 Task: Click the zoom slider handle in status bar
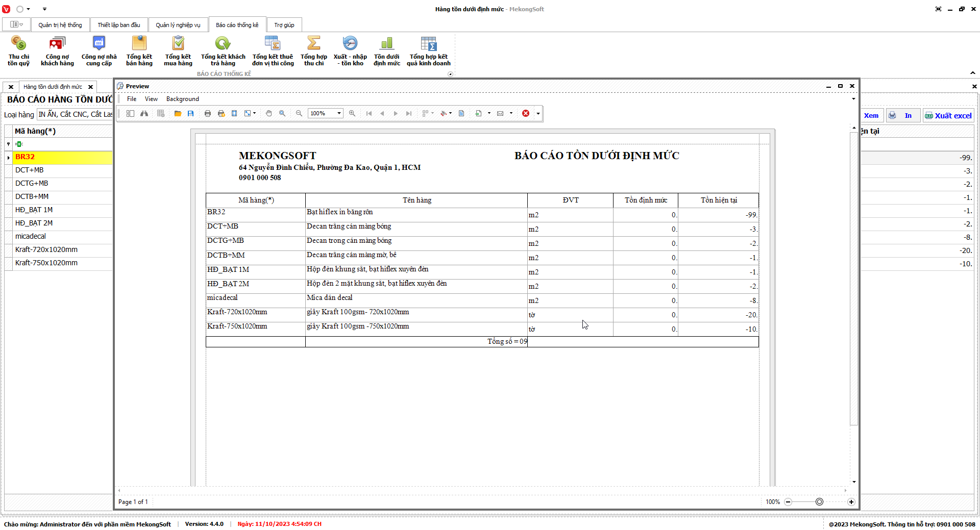[x=819, y=502]
